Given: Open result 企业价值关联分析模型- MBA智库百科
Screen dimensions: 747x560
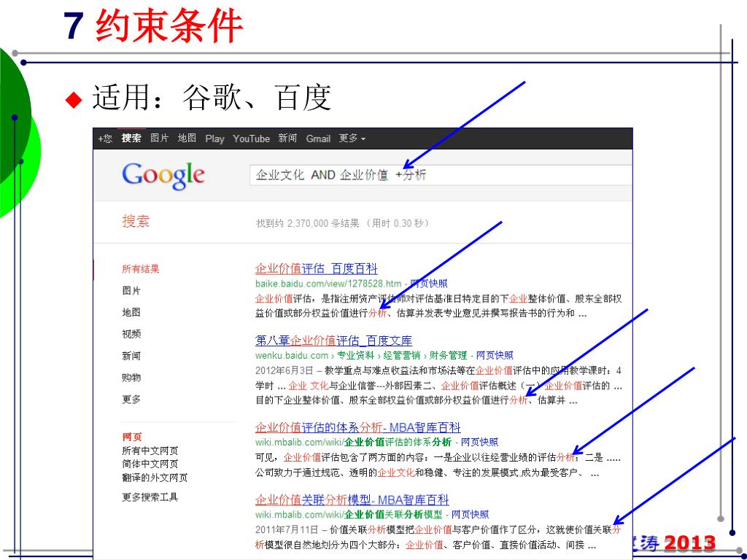Looking at the screenshot, I should pos(352,500).
